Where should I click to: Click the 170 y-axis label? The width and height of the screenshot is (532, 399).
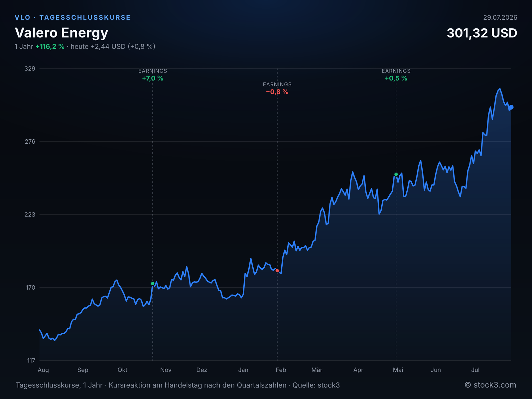click(x=30, y=288)
